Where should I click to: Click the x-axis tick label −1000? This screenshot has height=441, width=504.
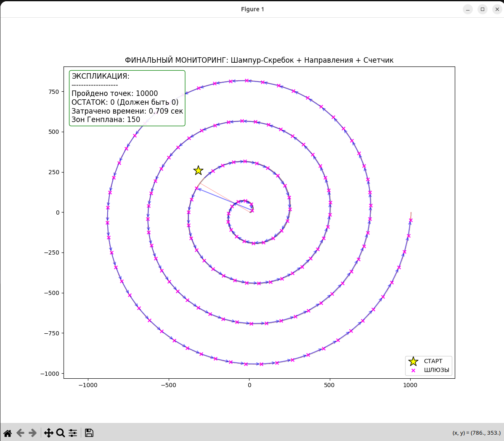(x=88, y=385)
